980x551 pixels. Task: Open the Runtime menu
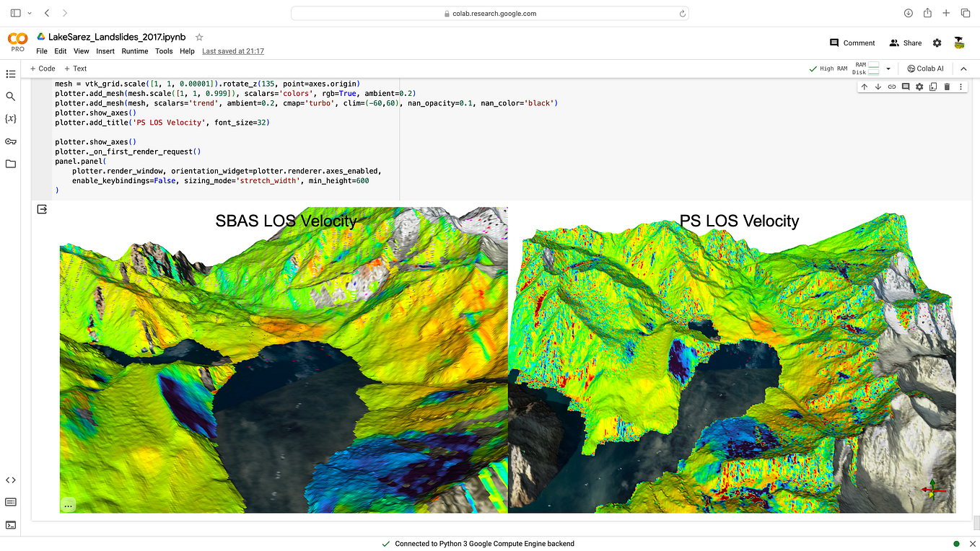click(135, 50)
